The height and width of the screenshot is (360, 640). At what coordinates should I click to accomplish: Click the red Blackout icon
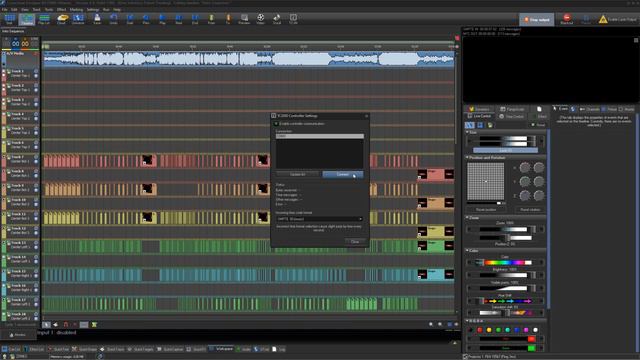point(567,19)
